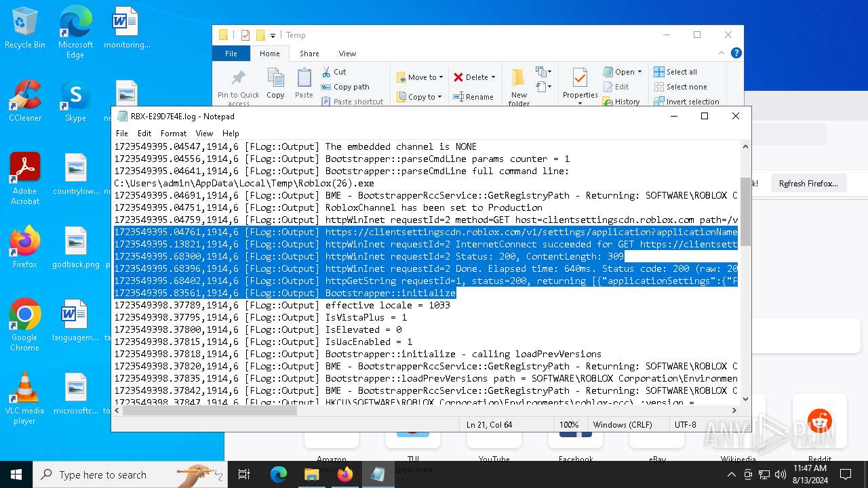
Task: Select the godback.png desktop file
Action: click(x=75, y=247)
